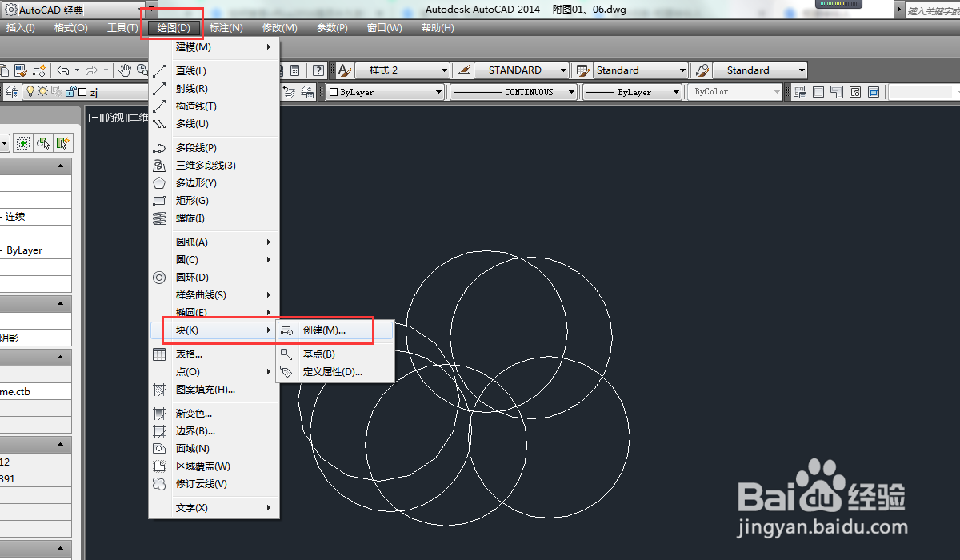Open the ByLayer color dropdown
Viewport: 960px width, 560px height.
click(385, 92)
